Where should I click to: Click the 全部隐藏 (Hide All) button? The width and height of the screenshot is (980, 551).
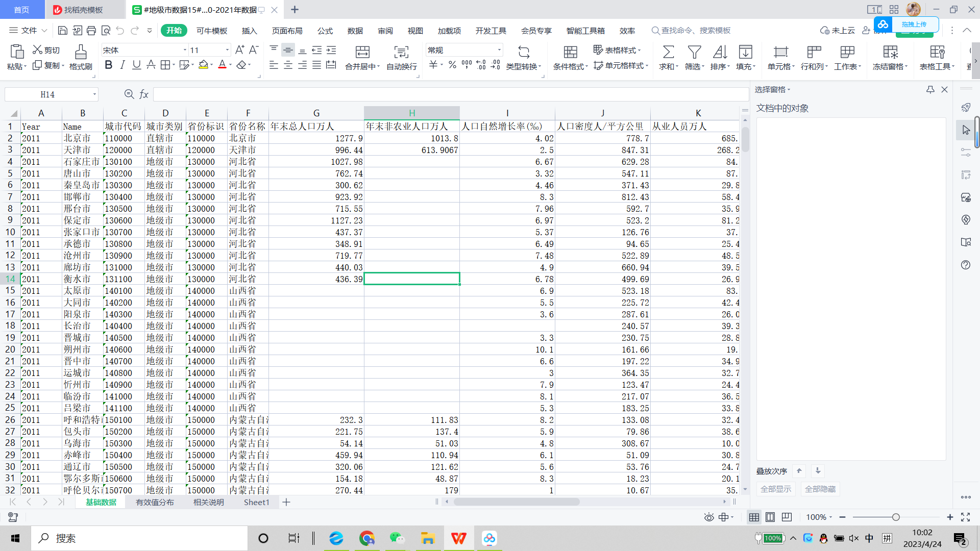pyautogui.click(x=820, y=489)
